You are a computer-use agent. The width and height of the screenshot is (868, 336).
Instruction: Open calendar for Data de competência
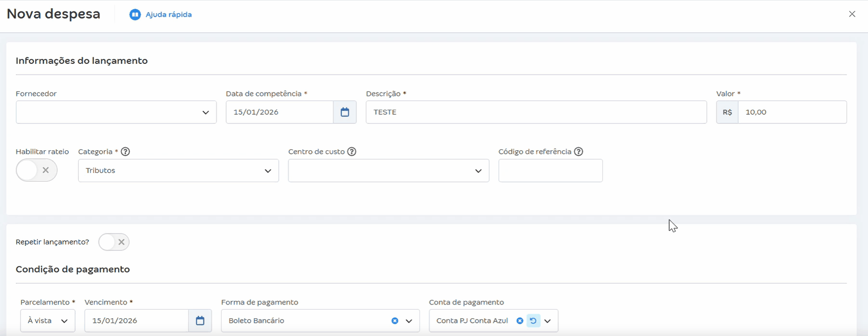pos(345,112)
